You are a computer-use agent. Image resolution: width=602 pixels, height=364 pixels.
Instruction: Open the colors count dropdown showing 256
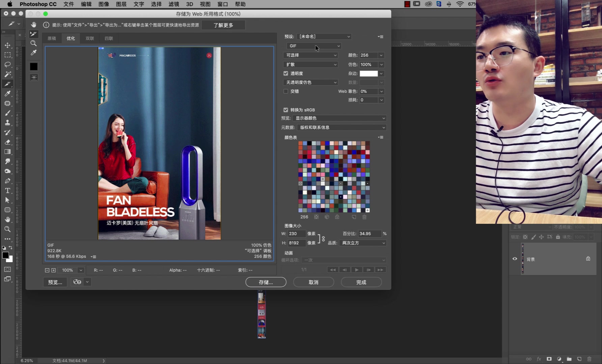pyautogui.click(x=381, y=55)
